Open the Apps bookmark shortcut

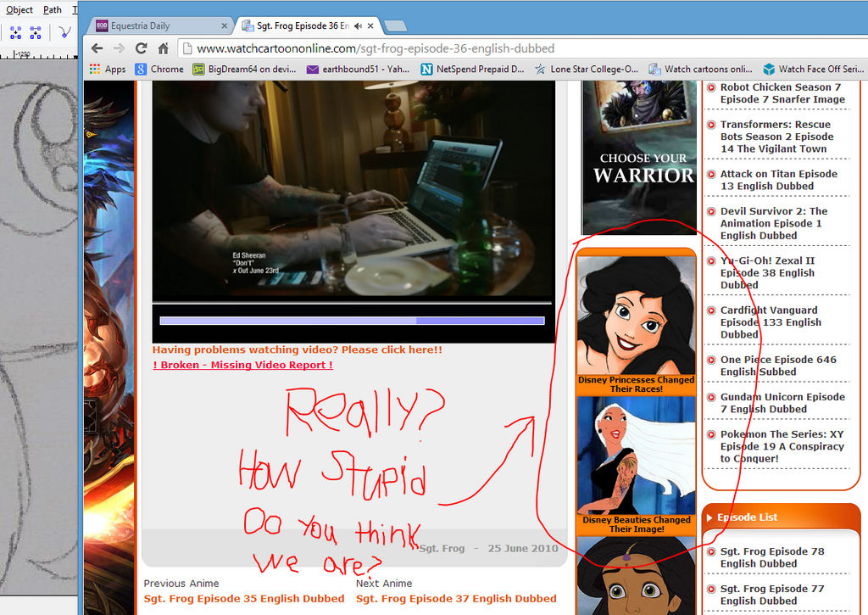pos(108,69)
